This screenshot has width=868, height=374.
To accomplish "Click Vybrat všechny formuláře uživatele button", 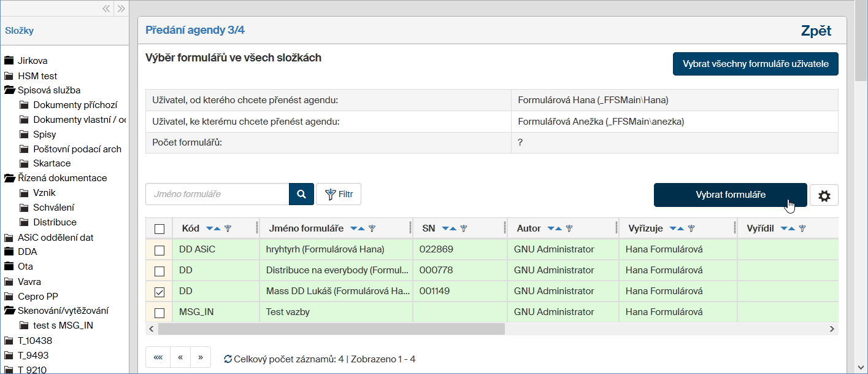I will 755,64.
